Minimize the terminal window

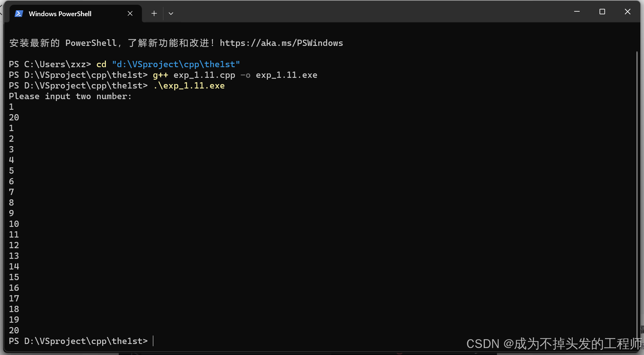click(x=576, y=11)
